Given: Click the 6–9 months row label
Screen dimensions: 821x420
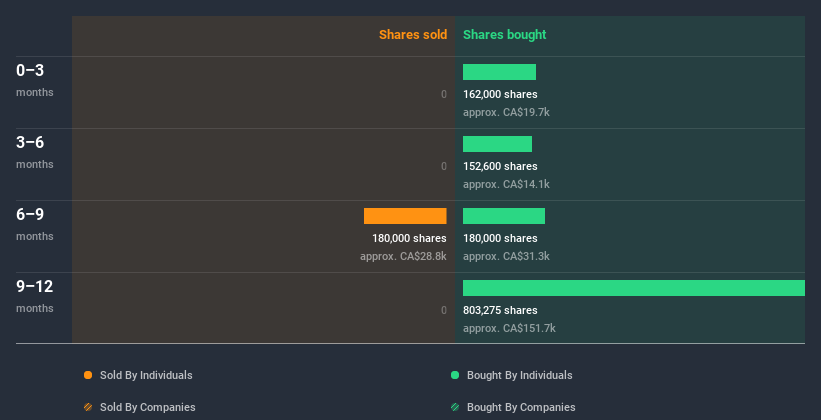Looking at the screenshot, I should [35, 224].
